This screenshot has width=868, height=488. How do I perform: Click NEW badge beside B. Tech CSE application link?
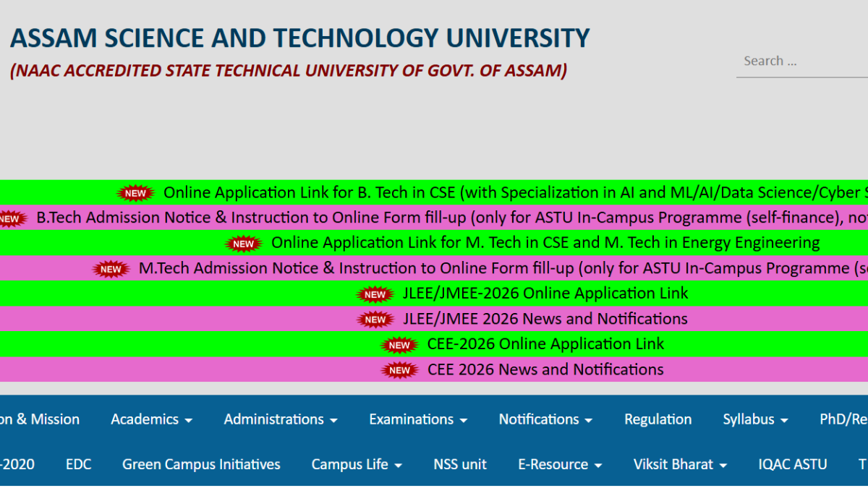click(136, 193)
